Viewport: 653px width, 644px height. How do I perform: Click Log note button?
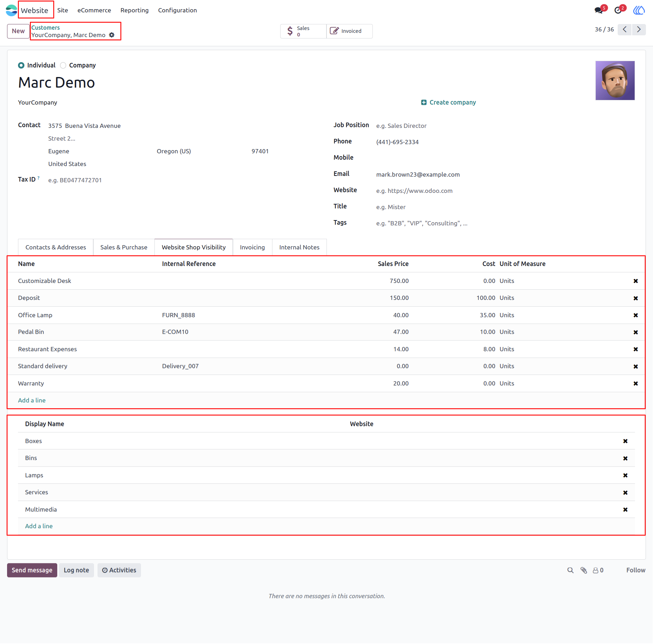[x=76, y=570]
